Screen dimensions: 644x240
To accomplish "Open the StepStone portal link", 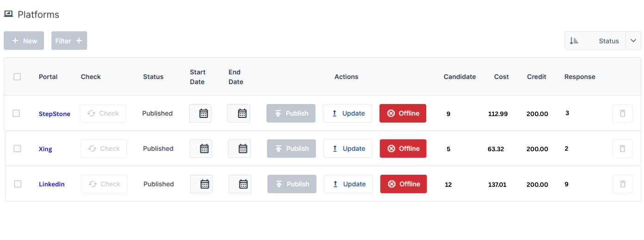I will coord(55,114).
